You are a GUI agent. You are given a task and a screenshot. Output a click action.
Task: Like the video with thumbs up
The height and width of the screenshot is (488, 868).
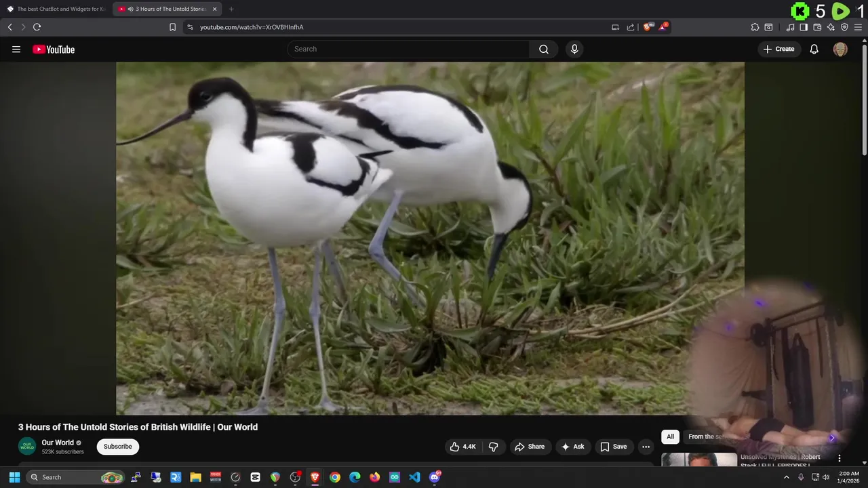(462, 447)
